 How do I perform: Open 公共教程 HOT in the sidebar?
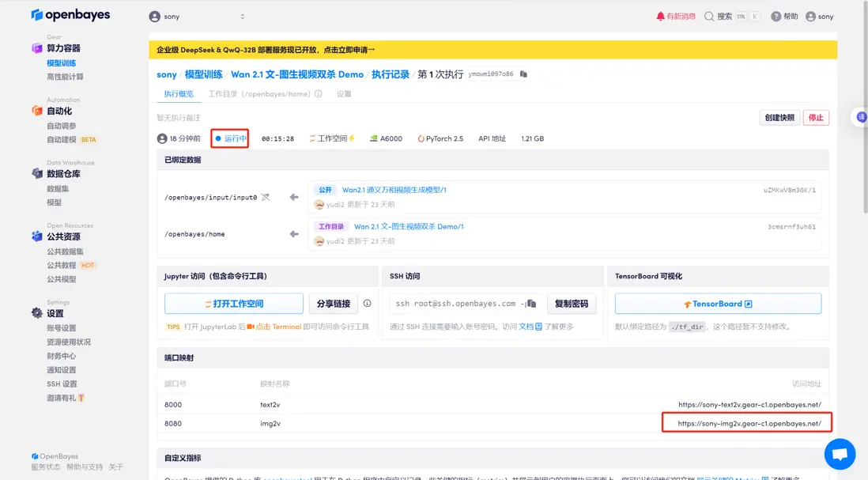[x=71, y=265]
